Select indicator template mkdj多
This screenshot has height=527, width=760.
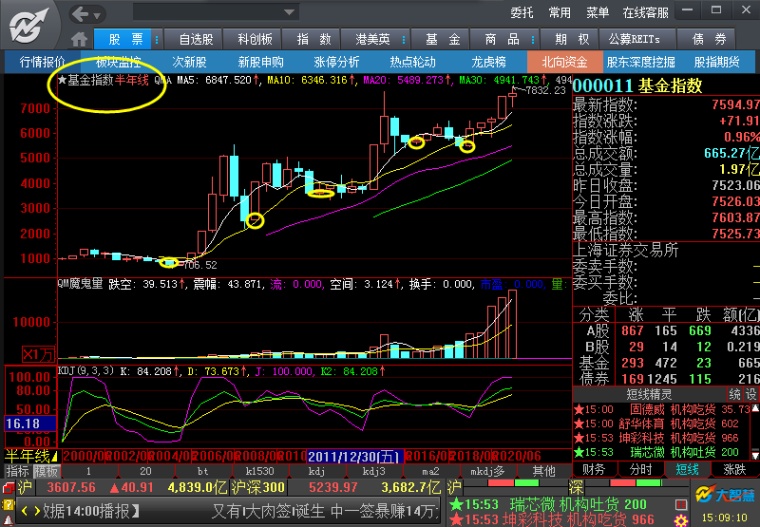tap(488, 471)
